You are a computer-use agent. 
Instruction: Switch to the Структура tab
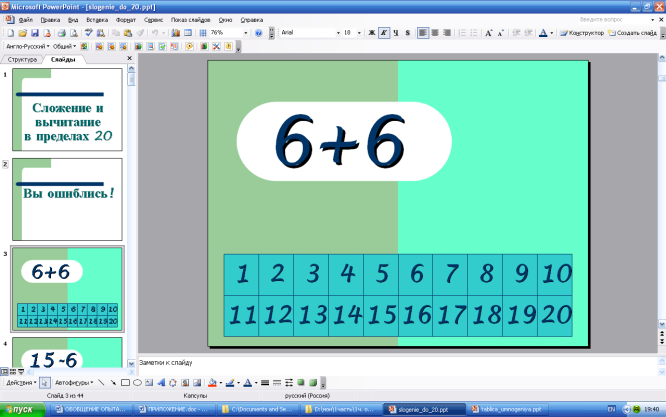23,60
